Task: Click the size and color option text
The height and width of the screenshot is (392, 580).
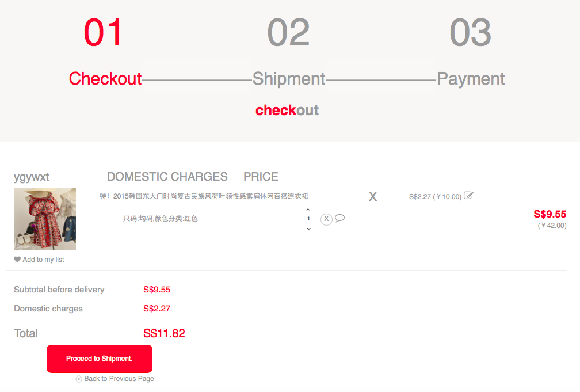Action: tap(161, 219)
